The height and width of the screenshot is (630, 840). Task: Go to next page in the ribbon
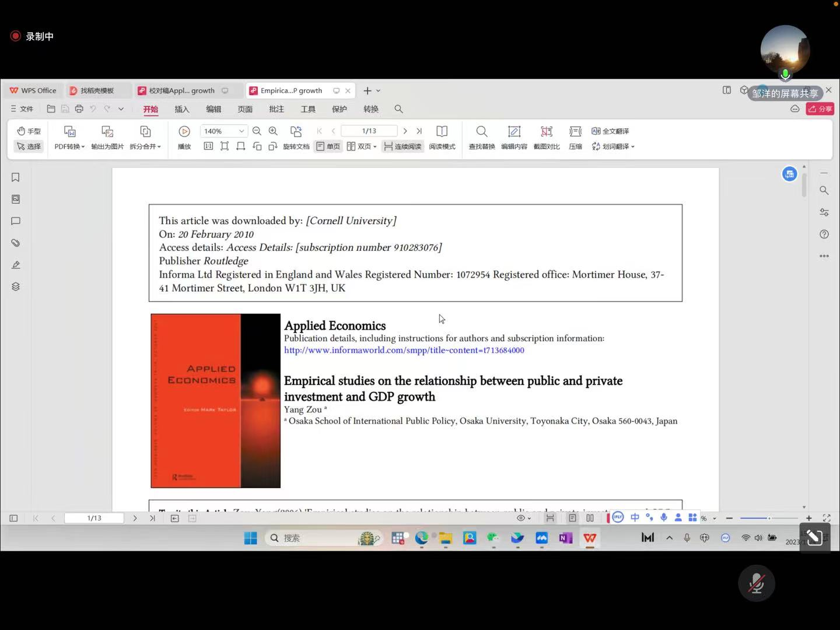click(x=405, y=131)
